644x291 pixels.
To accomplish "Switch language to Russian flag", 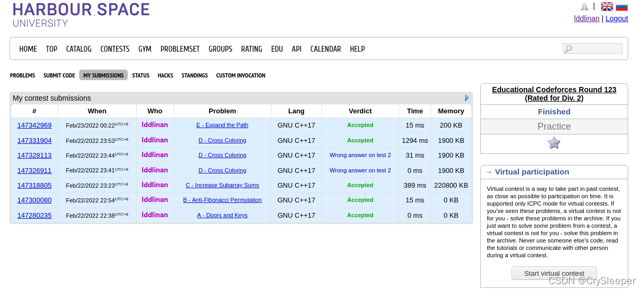I will click(x=622, y=6).
